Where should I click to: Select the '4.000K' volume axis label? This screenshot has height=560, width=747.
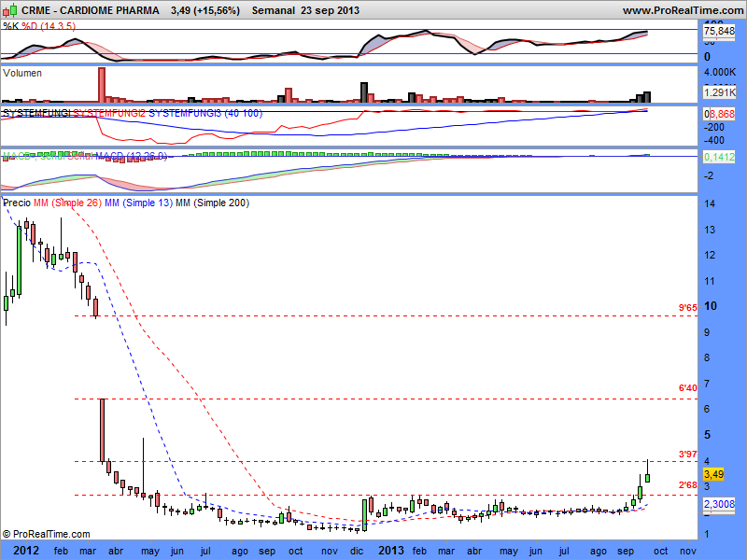click(x=720, y=73)
